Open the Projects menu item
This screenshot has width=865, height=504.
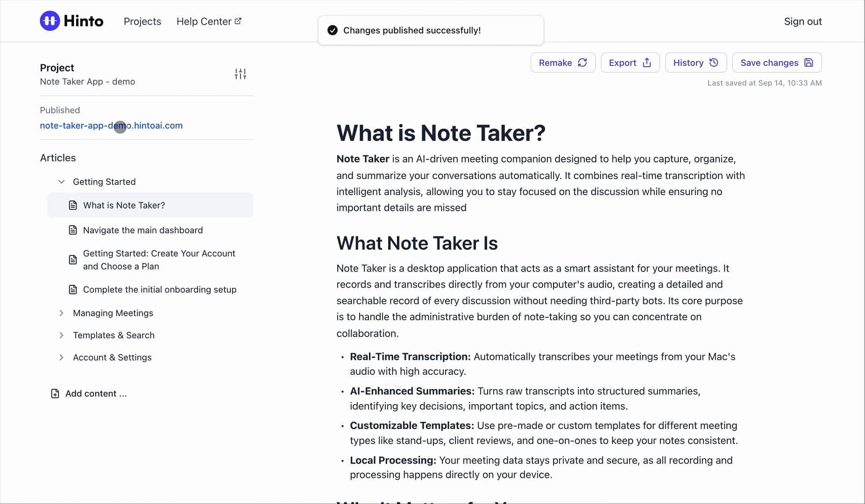142,21
